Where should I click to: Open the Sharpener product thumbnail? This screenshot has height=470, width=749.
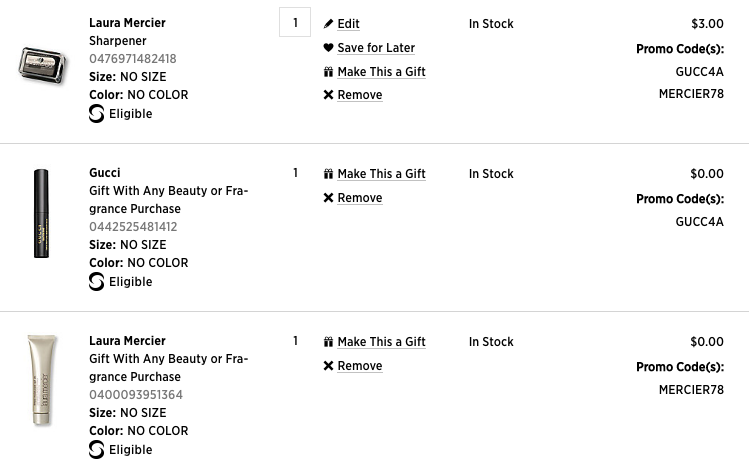[x=42, y=65]
